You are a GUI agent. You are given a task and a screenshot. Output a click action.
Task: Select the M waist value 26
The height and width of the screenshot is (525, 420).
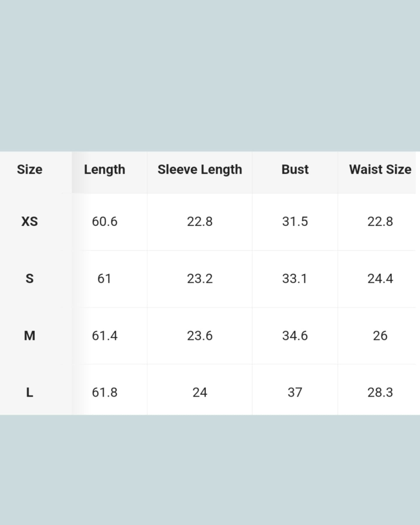(x=380, y=336)
